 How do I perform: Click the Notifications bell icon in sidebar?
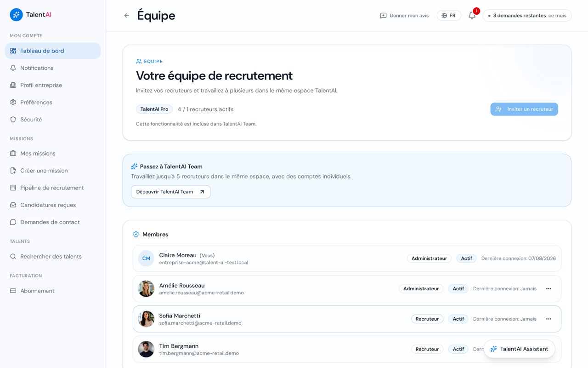(x=13, y=68)
